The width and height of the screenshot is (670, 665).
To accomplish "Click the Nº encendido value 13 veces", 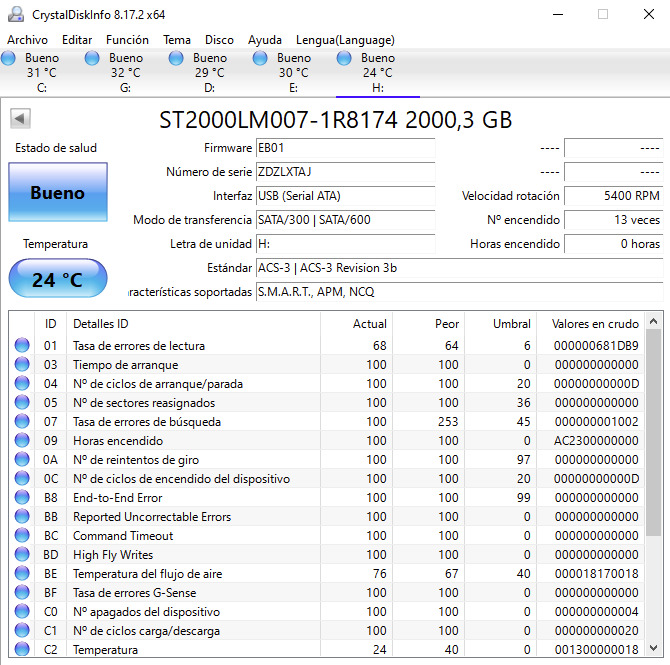I will (614, 220).
